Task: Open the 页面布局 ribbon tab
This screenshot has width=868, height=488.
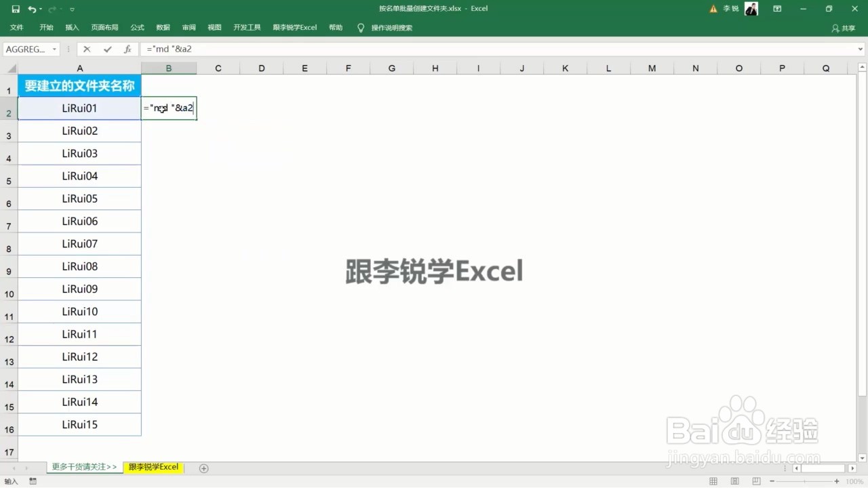Action: [104, 28]
